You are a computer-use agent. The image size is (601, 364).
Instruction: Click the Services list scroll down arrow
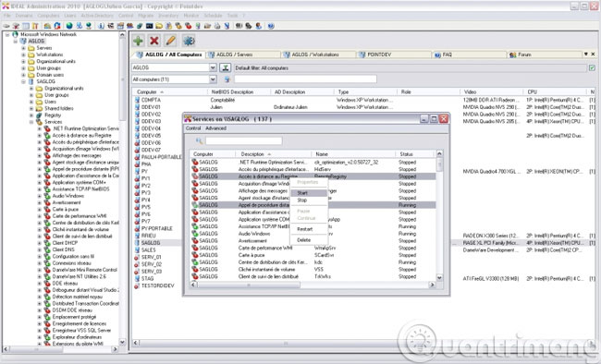(x=439, y=278)
